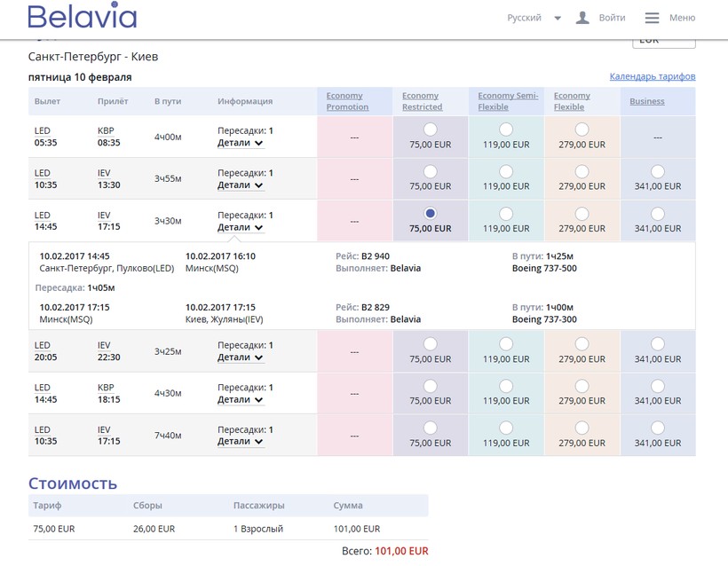Expand Детали for the 10:35–17:15 flight
The height and width of the screenshot is (566, 728).
click(241, 441)
